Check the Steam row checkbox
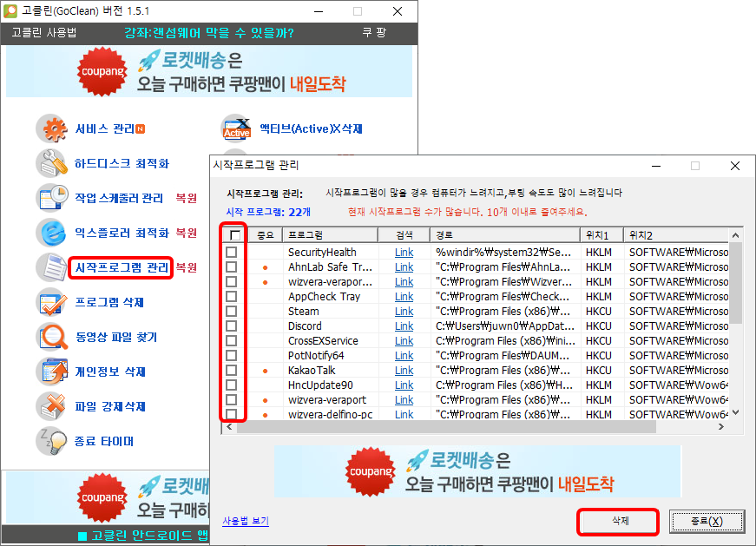The height and width of the screenshot is (546, 756). coord(232,311)
